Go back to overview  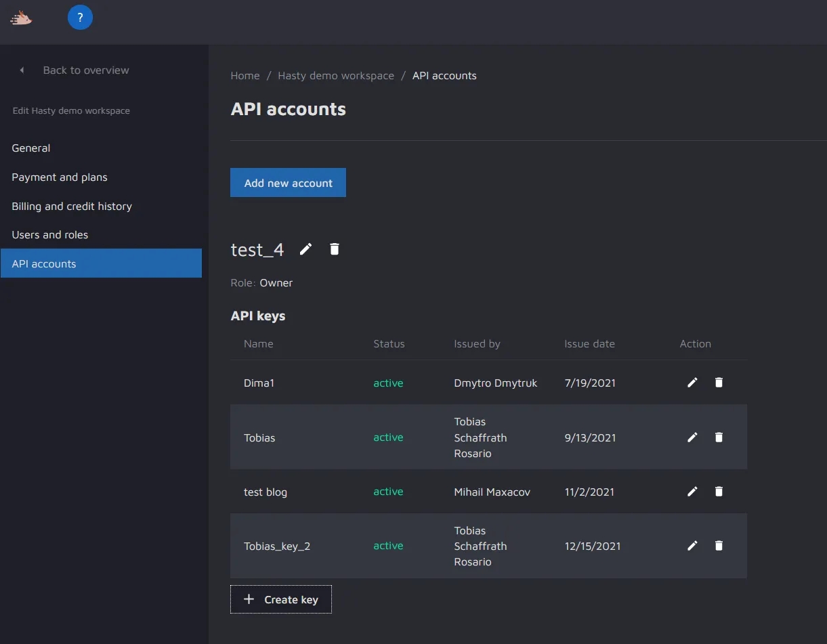tap(85, 70)
